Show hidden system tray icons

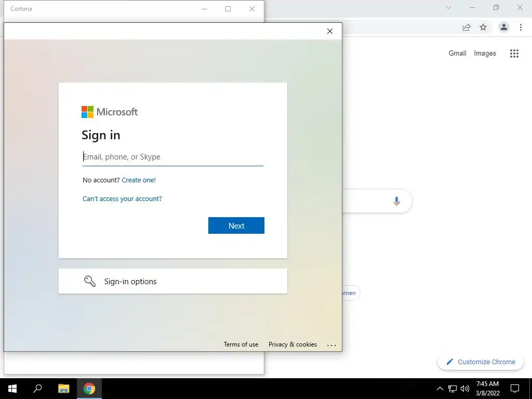pos(440,389)
